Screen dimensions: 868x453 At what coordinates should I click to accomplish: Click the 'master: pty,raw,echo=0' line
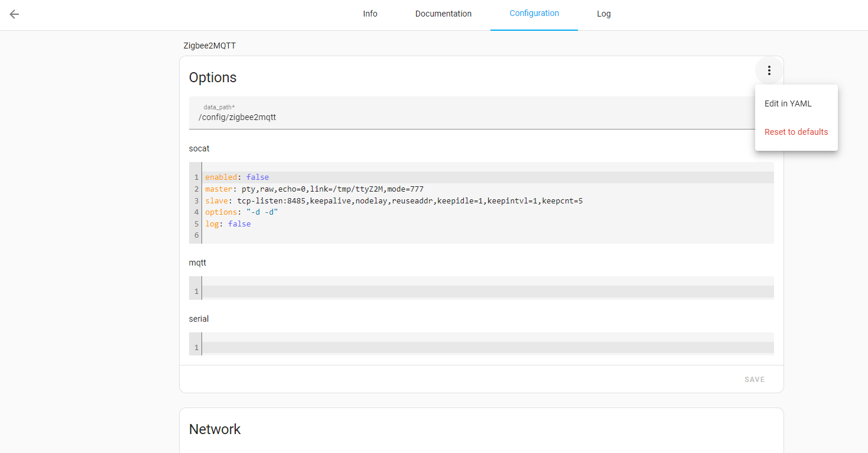pos(487,189)
